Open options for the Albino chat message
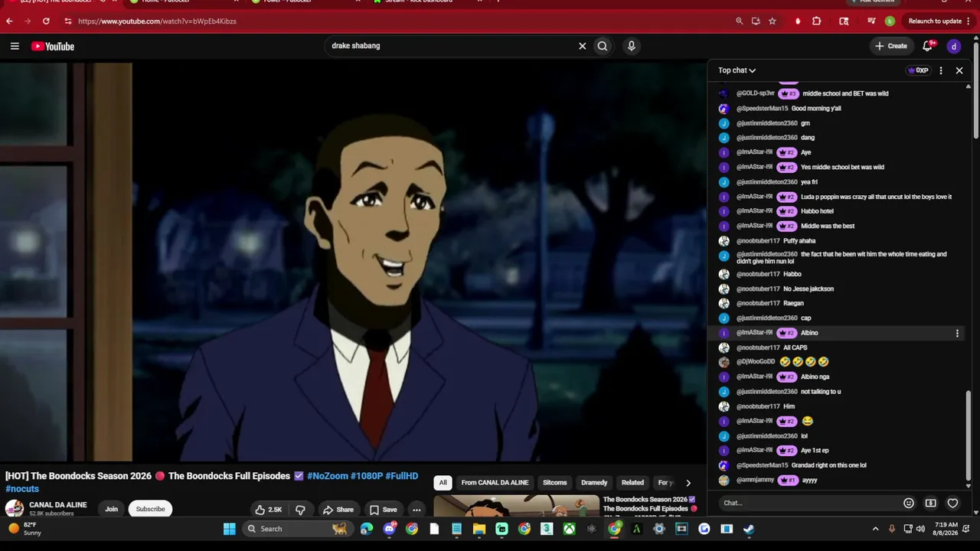 coord(957,333)
